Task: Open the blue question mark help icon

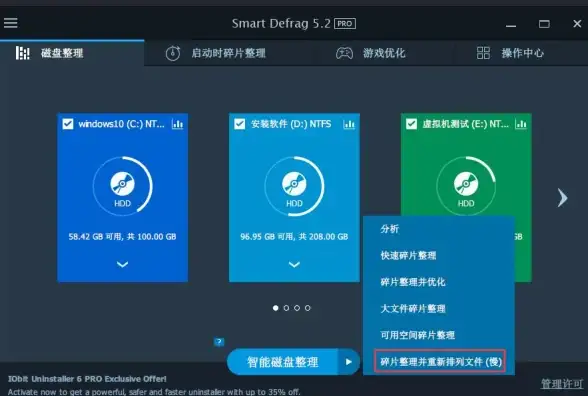Action: pos(219,342)
